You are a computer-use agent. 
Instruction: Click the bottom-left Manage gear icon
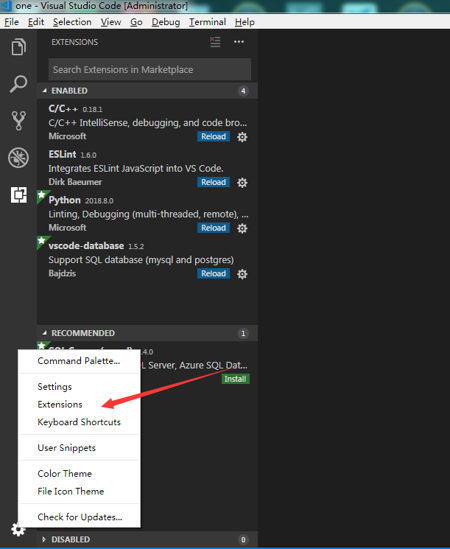[18, 529]
